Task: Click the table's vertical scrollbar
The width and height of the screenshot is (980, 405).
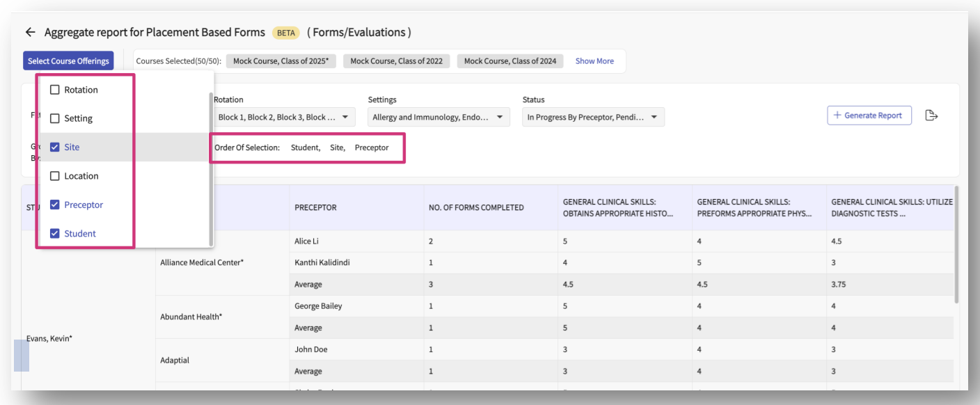Action: pos(958,244)
